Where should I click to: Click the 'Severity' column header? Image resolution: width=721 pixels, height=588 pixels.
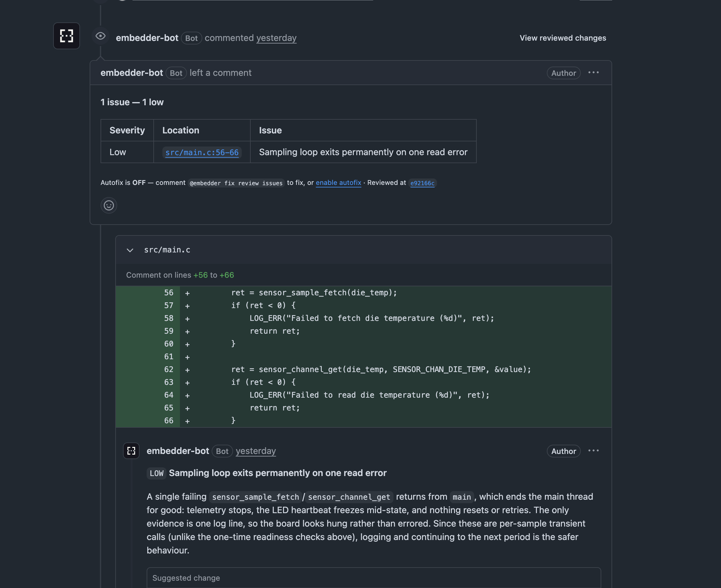click(x=127, y=130)
